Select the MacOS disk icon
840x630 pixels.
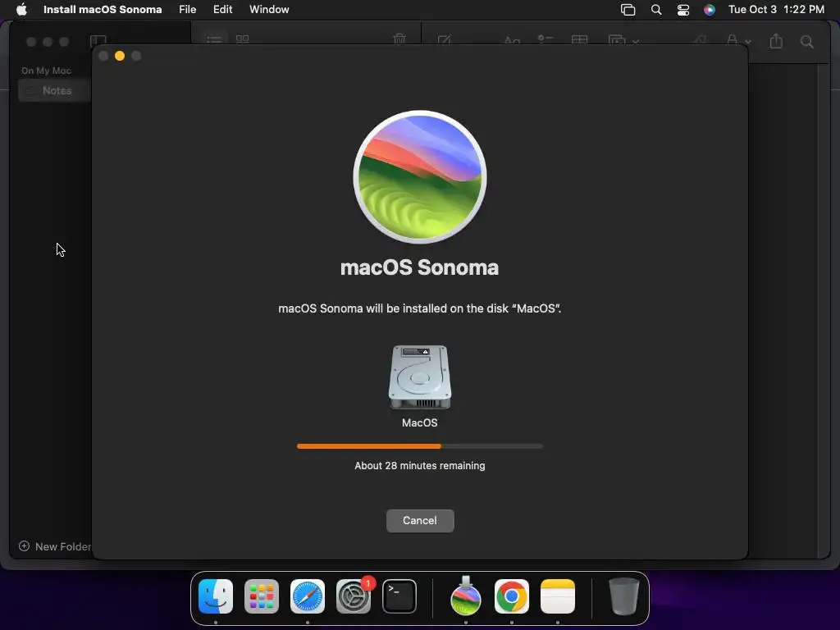pyautogui.click(x=419, y=377)
